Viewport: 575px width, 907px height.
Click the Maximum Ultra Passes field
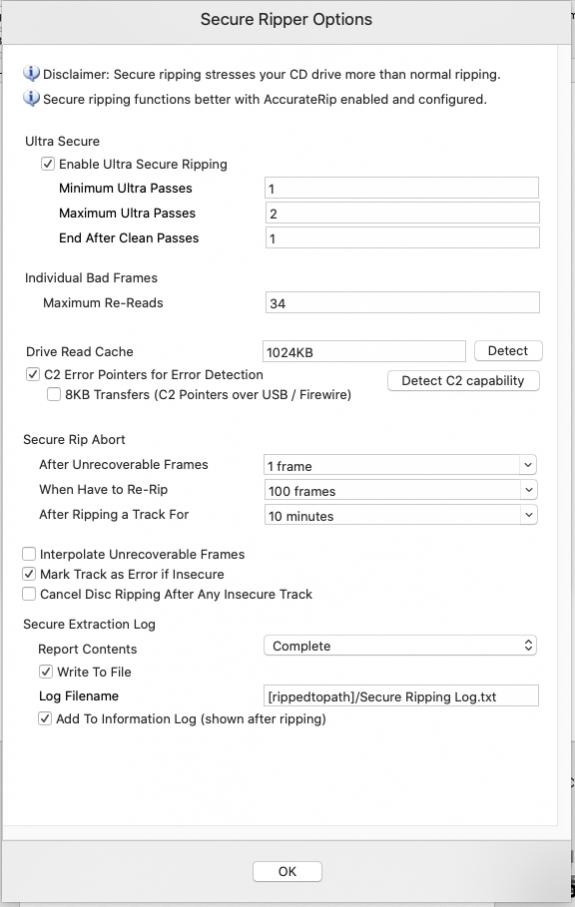click(402, 213)
